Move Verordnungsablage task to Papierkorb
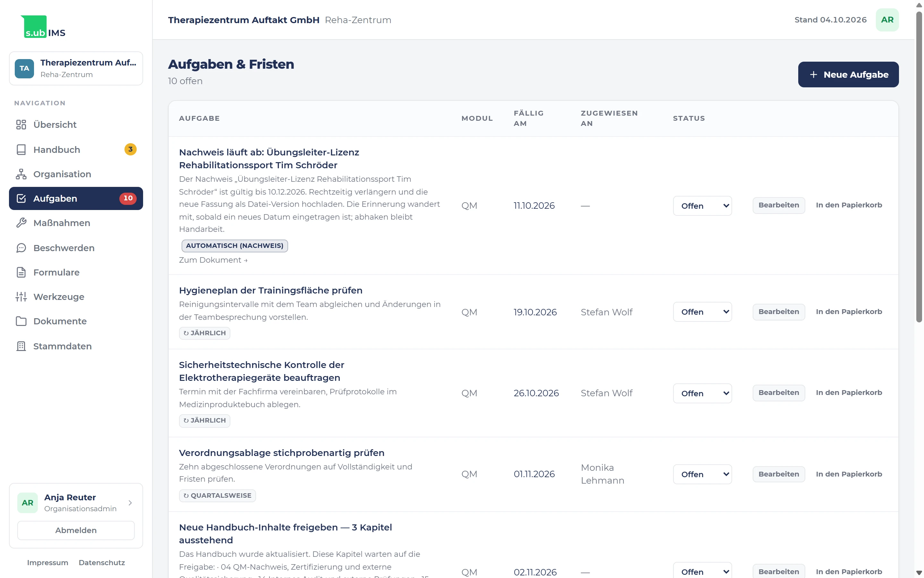 pos(849,474)
